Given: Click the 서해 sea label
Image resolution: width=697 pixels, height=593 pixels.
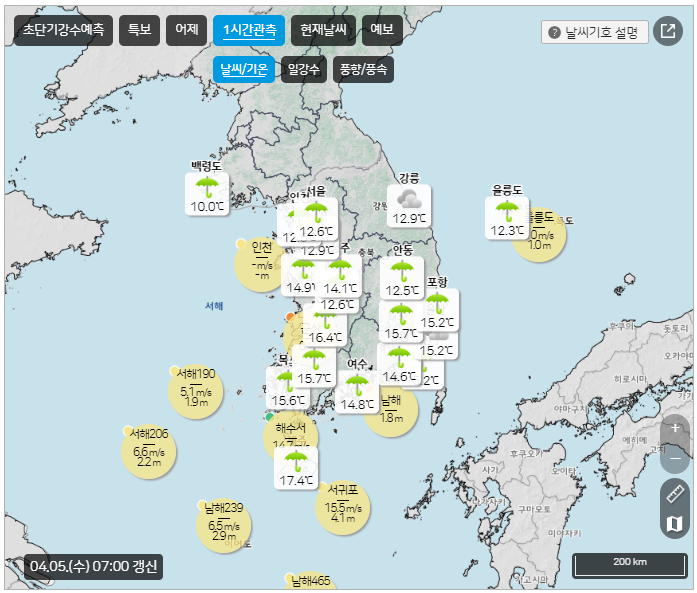Looking at the screenshot, I should [x=214, y=306].
